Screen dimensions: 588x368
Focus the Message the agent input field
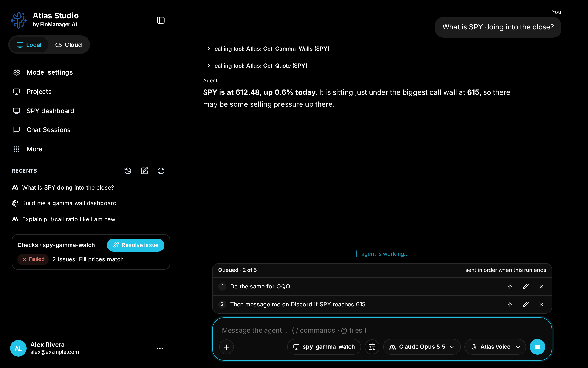382,330
